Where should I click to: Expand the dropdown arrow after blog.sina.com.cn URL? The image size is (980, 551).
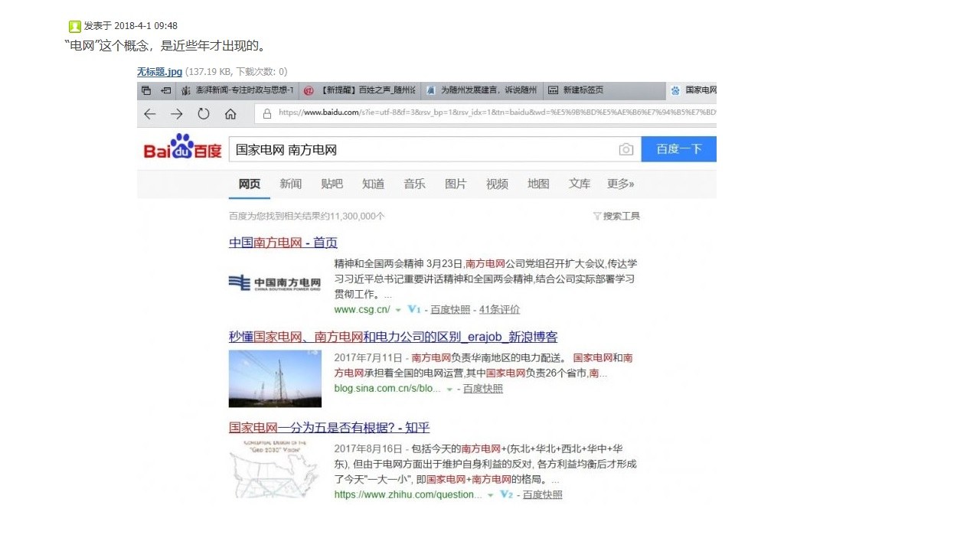click(x=449, y=390)
